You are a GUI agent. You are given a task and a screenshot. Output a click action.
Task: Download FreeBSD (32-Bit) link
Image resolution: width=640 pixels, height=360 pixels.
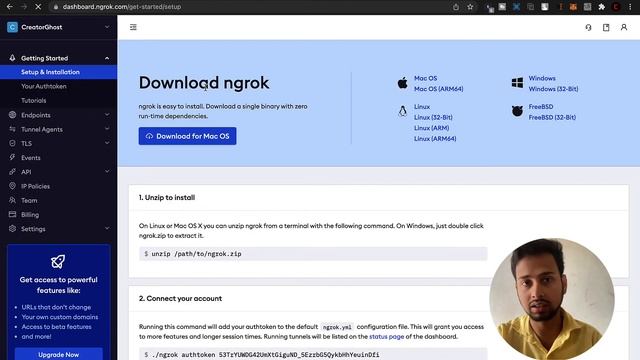pyautogui.click(x=552, y=117)
